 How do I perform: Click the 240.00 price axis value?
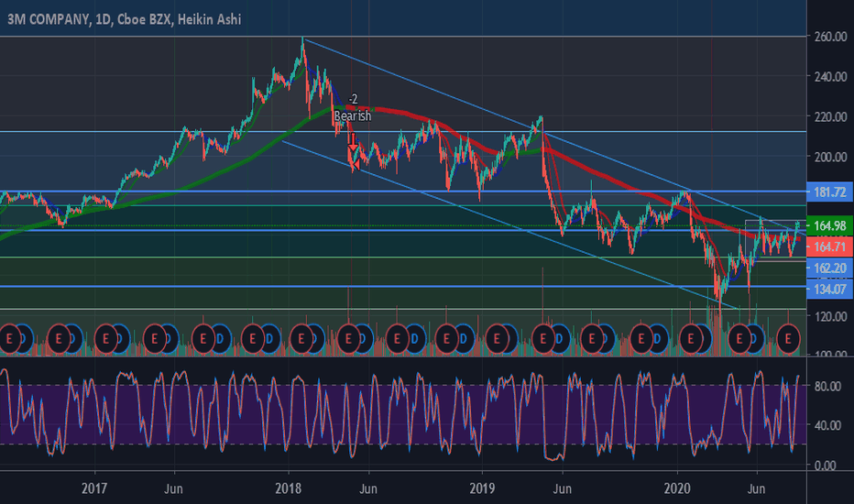[830, 77]
